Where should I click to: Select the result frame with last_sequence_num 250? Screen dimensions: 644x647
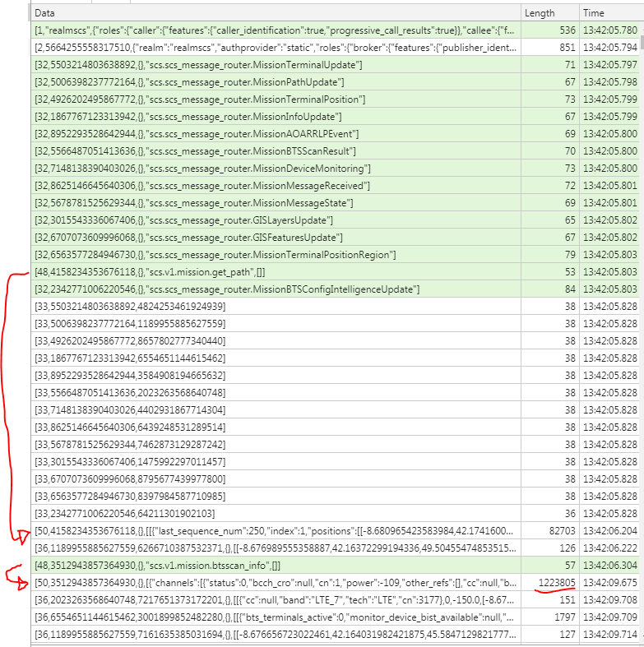pos(335,531)
